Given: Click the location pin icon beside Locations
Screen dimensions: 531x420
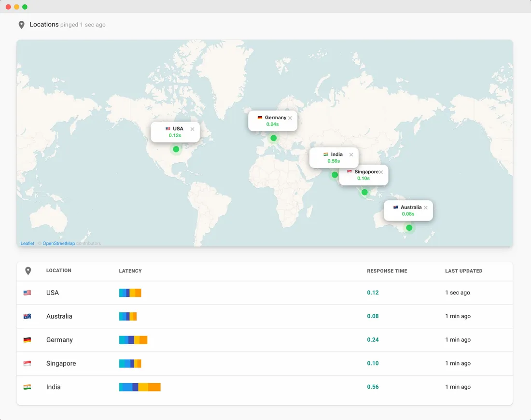Looking at the screenshot, I should (x=21, y=25).
